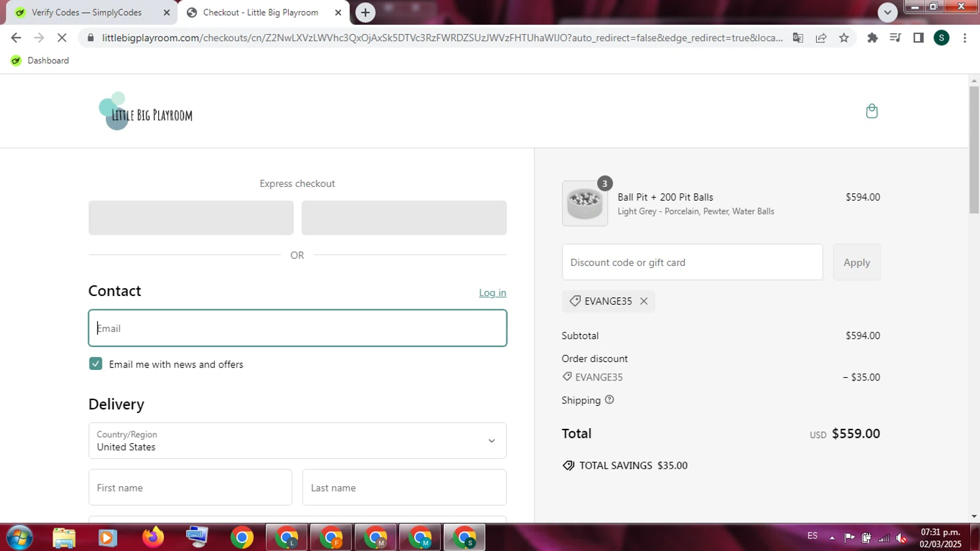Go forward in browser history
The image size is (980, 551).
point(39,38)
